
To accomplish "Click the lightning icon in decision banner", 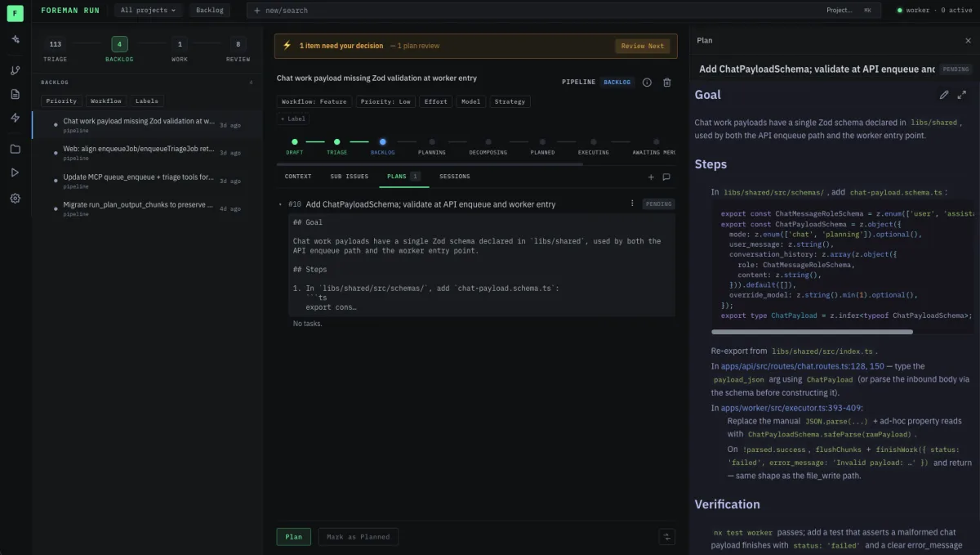I will pyautogui.click(x=287, y=46).
